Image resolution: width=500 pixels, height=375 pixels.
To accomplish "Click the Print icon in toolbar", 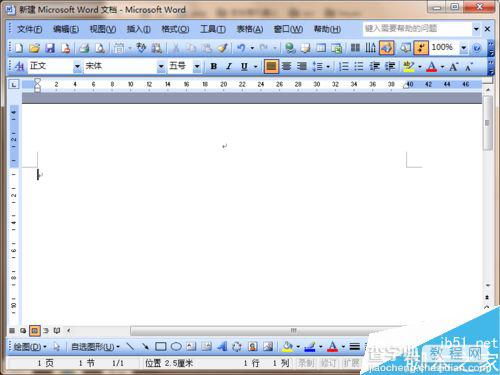I will pos(84,48).
